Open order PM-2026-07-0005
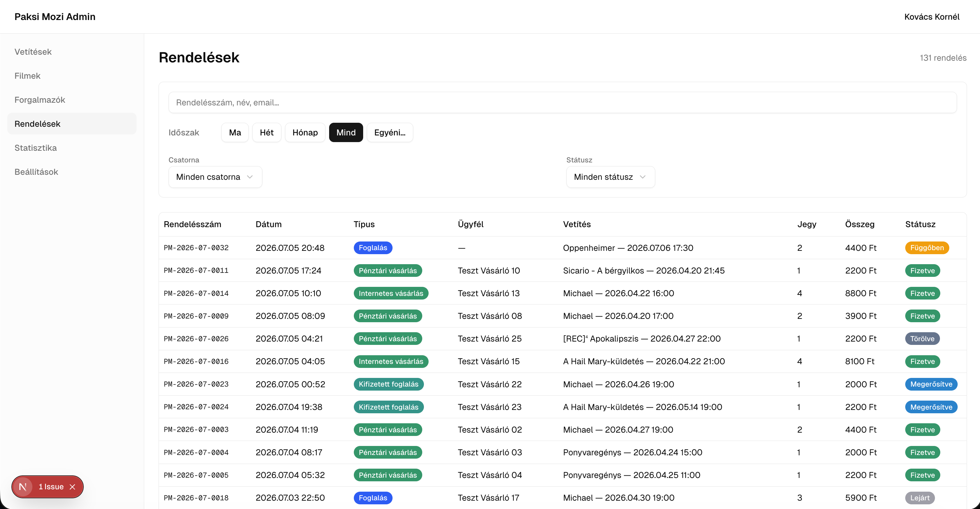Image resolution: width=980 pixels, height=509 pixels. click(x=196, y=475)
